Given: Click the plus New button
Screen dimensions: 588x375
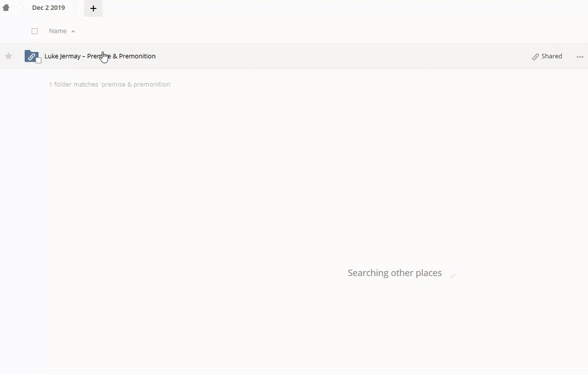Looking at the screenshot, I should [93, 8].
